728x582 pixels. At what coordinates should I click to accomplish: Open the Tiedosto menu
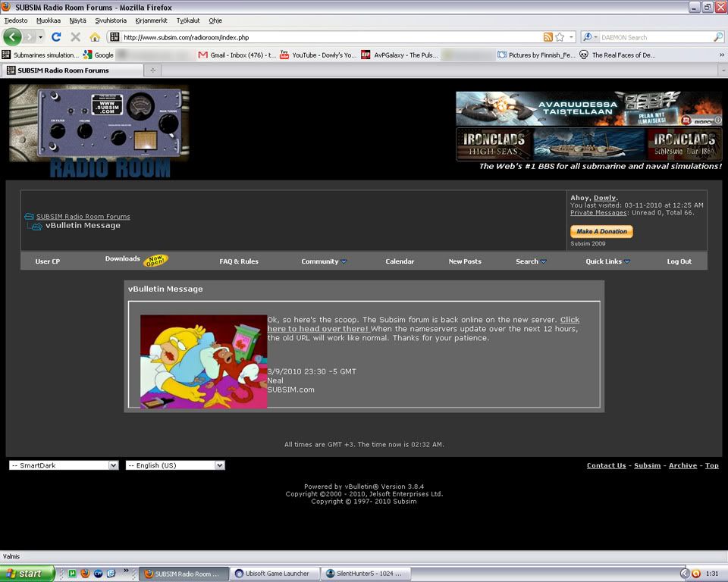(x=16, y=20)
